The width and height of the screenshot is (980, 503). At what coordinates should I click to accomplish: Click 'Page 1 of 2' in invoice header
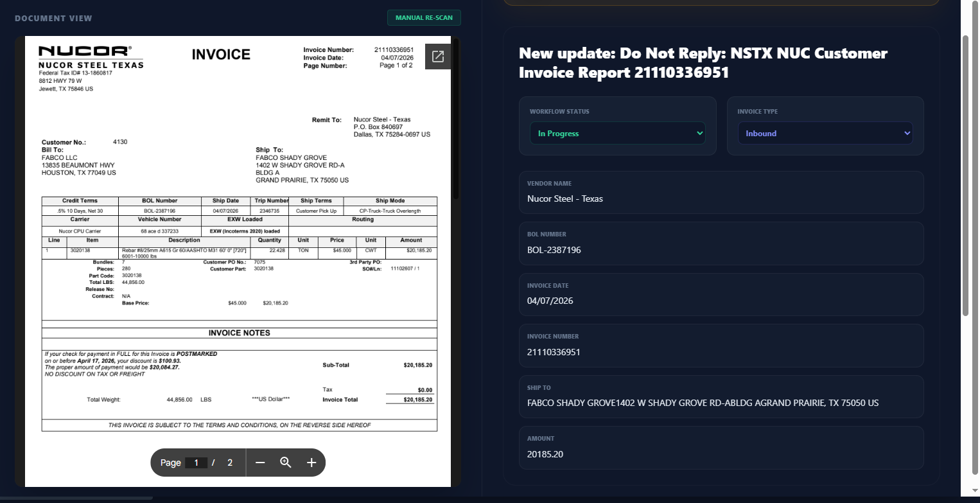(396, 66)
